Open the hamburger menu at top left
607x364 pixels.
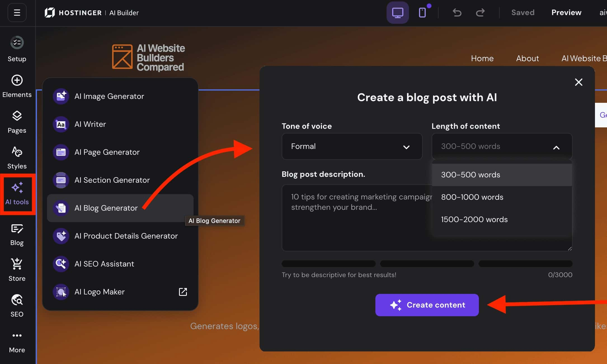tap(17, 13)
